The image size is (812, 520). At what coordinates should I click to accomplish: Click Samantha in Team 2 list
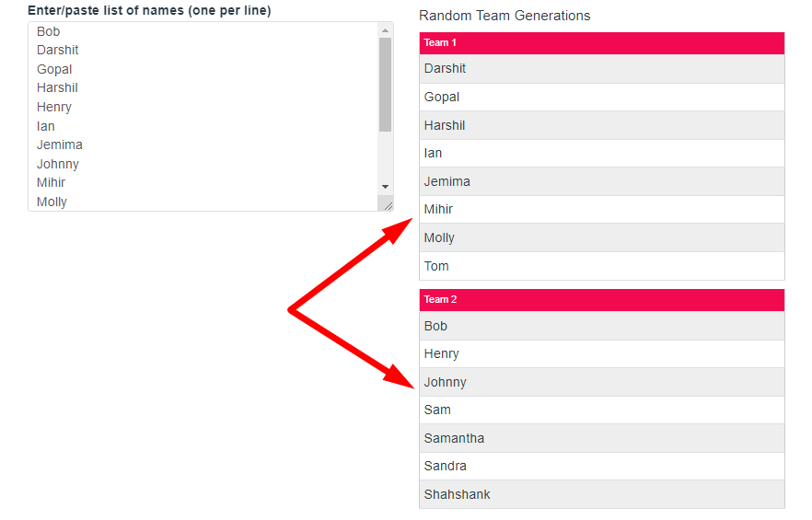pyautogui.click(x=602, y=438)
